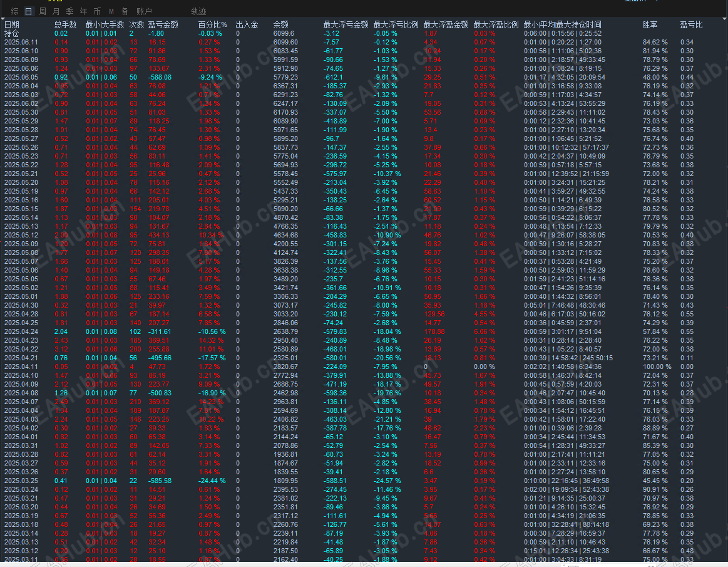Open the 轨迹 track tab
This screenshot has width=728, height=567.
[x=198, y=11]
